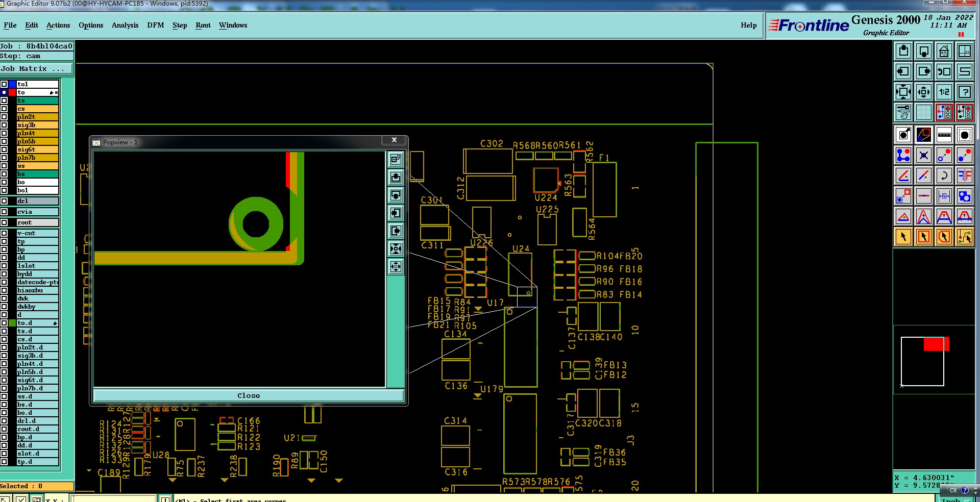The height and width of the screenshot is (502, 980).
Task: Select the mirror F flip tool
Action: click(x=965, y=175)
